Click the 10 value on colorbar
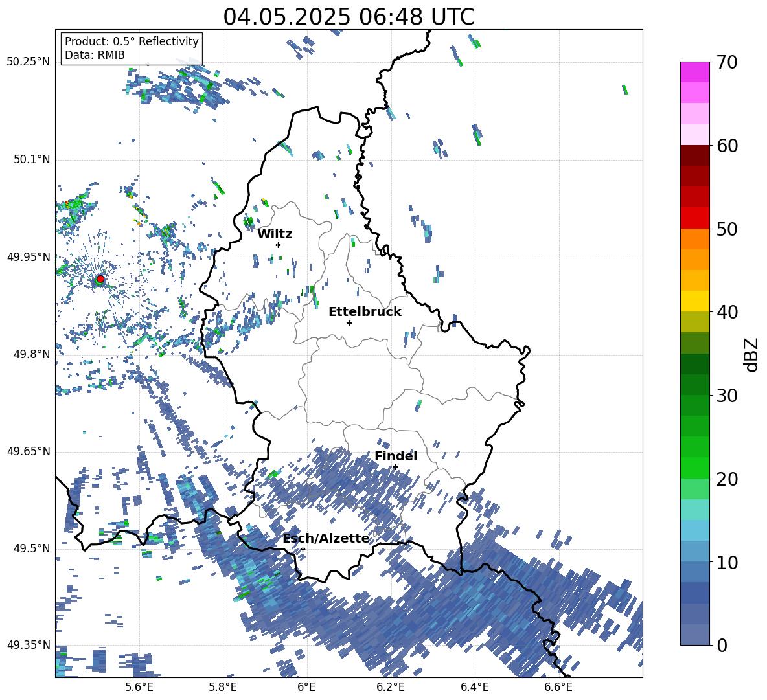767x700 pixels. (x=727, y=562)
